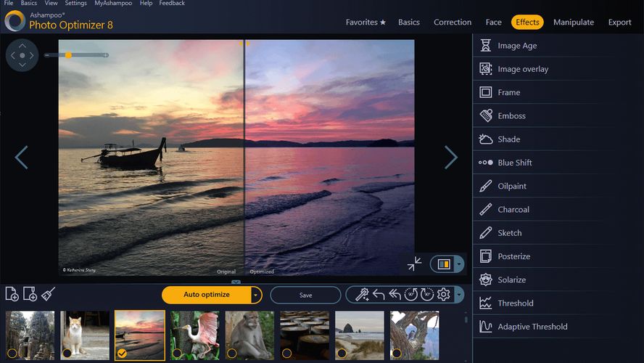The image size is (644, 363).
Task: Check the selection circle on monkey thumbnail
Action: (x=231, y=354)
